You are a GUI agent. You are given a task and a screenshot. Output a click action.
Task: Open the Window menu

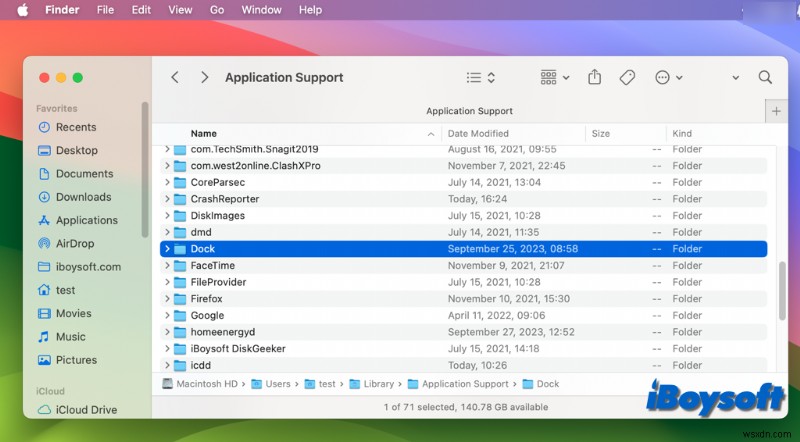click(261, 10)
